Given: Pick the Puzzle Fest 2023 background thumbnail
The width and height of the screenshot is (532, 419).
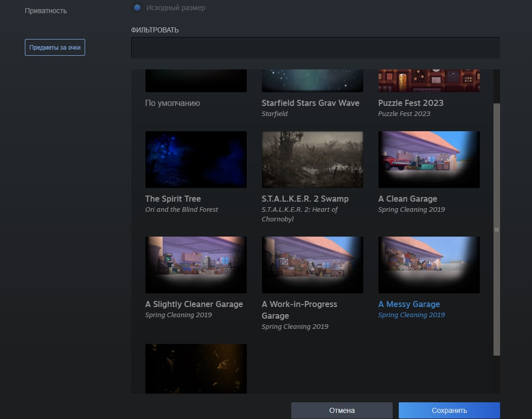Looking at the screenshot, I should pyautogui.click(x=429, y=81).
